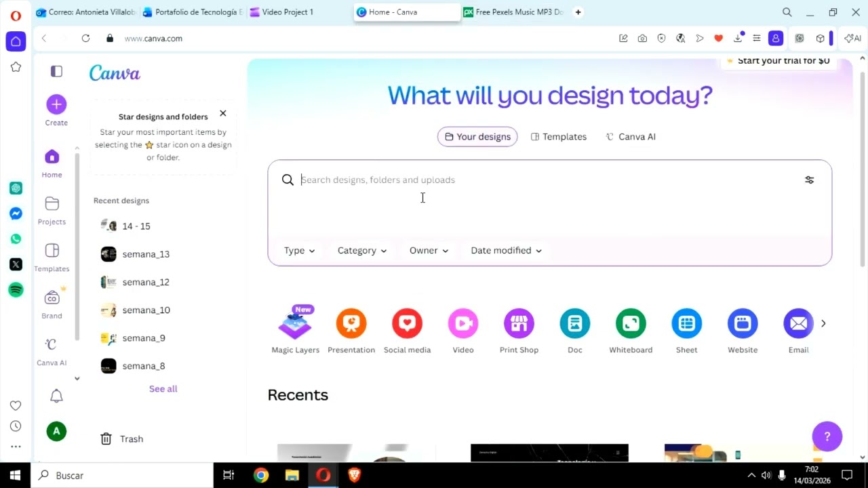This screenshot has height=488, width=868.
Task: Open Google Chrome from taskbar
Action: [x=261, y=475]
